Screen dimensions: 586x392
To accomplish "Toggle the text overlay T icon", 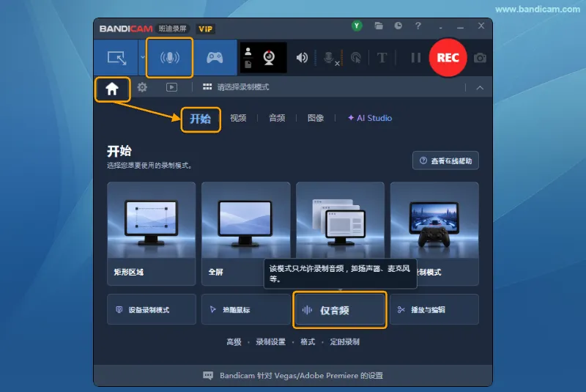I will tap(382, 58).
